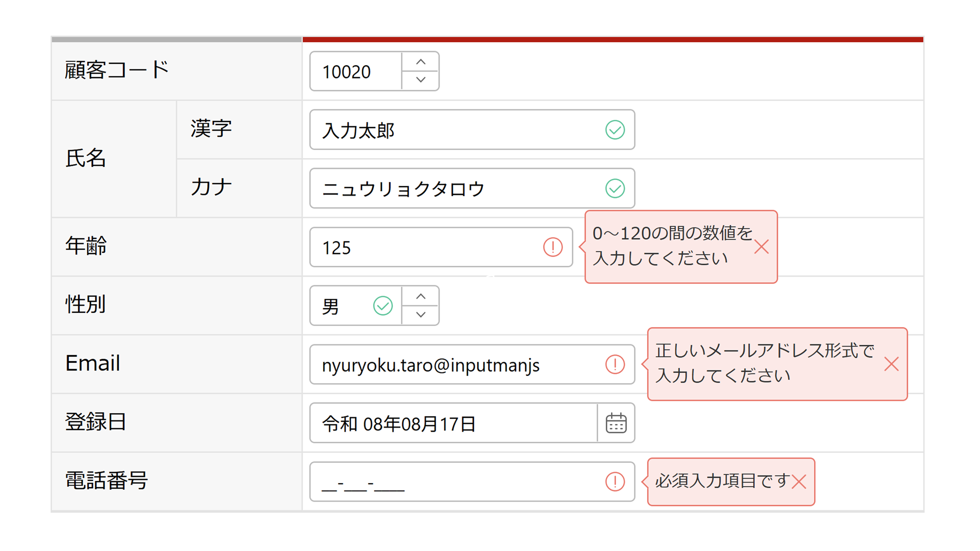
Task: Click the age field containing 125
Action: tap(441, 247)
